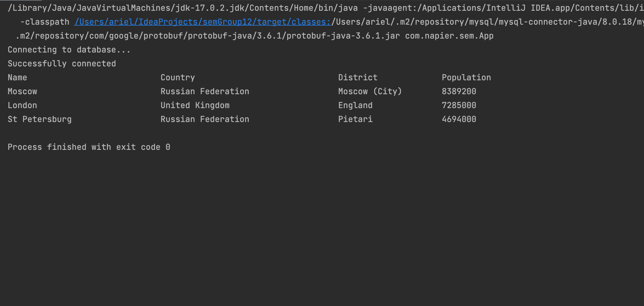
Task: Click the population value 8389200
Action: tap(459, 91)
